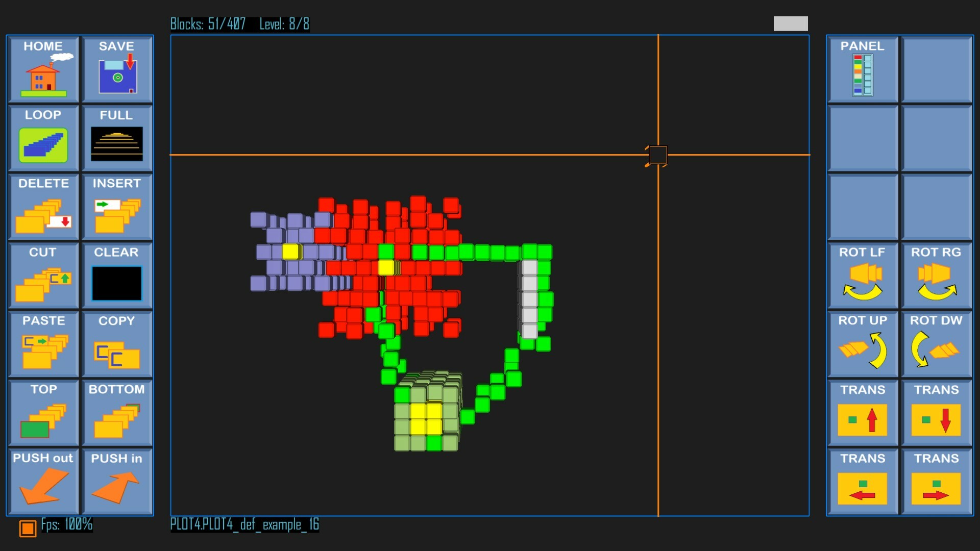Delete the current layer with DELETE
980x551 pixels.
tap(43, 207)
